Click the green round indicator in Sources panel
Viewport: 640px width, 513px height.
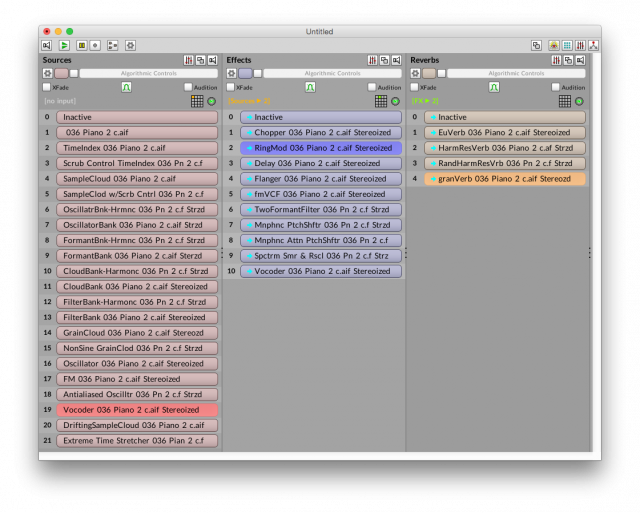tap(212, 101)
